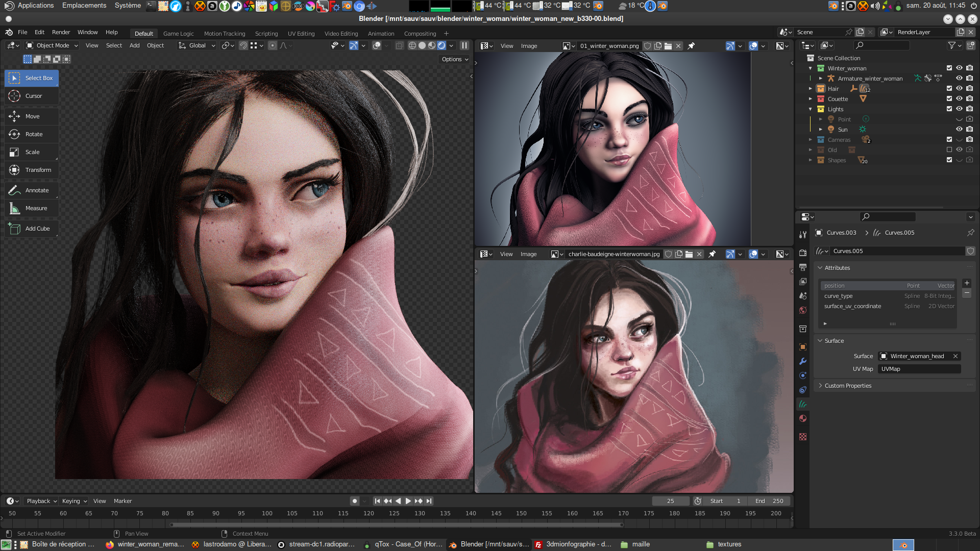This screenshot has height=551, width=980.
Task: Add a new attribute with the plus button
Action: [967, 283]
